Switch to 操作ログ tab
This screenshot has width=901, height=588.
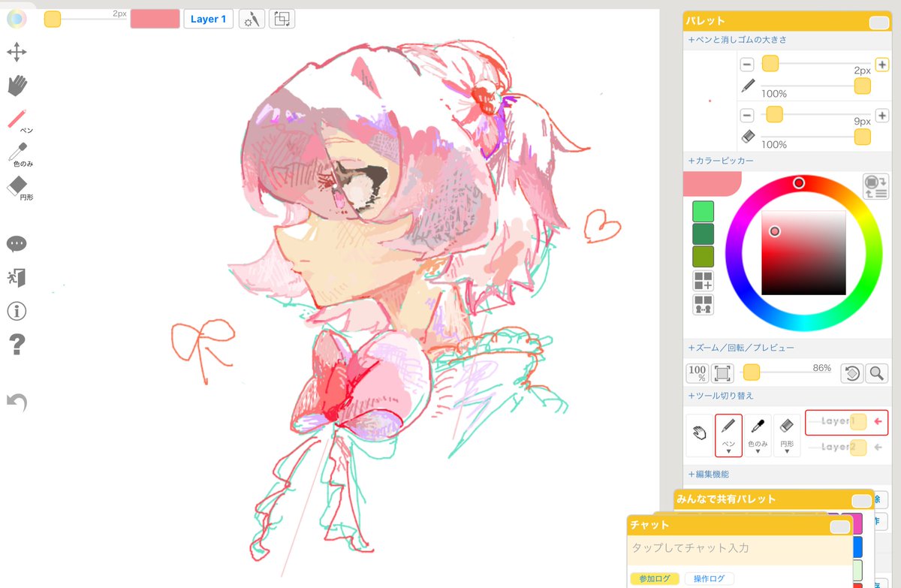click(x=709, y=578)
